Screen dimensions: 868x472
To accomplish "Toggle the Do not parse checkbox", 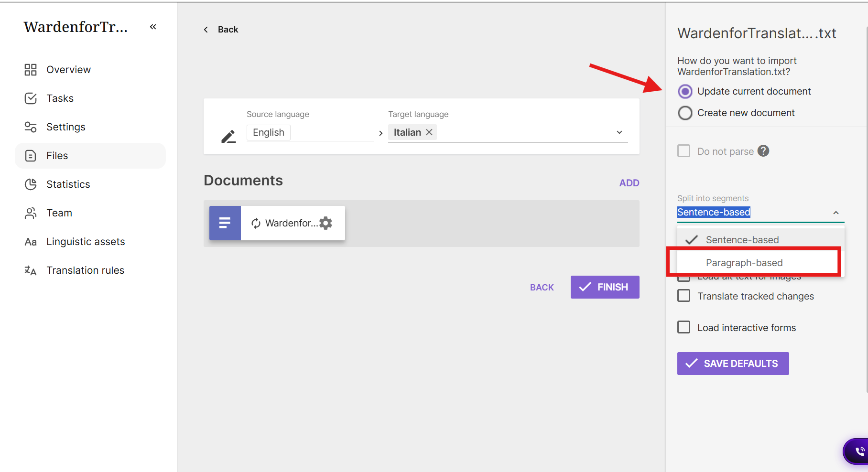I will [684, 151].
